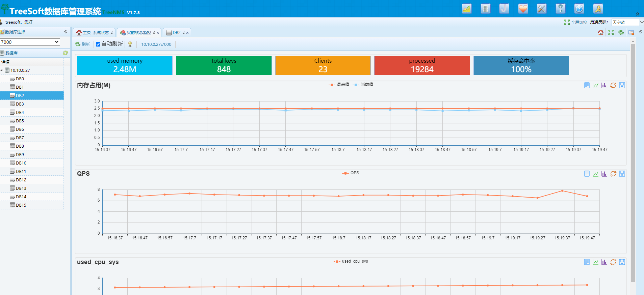Toggle the 当前值 series in memory legend
This screenshot has width=644, height=295.
point(363,85)
